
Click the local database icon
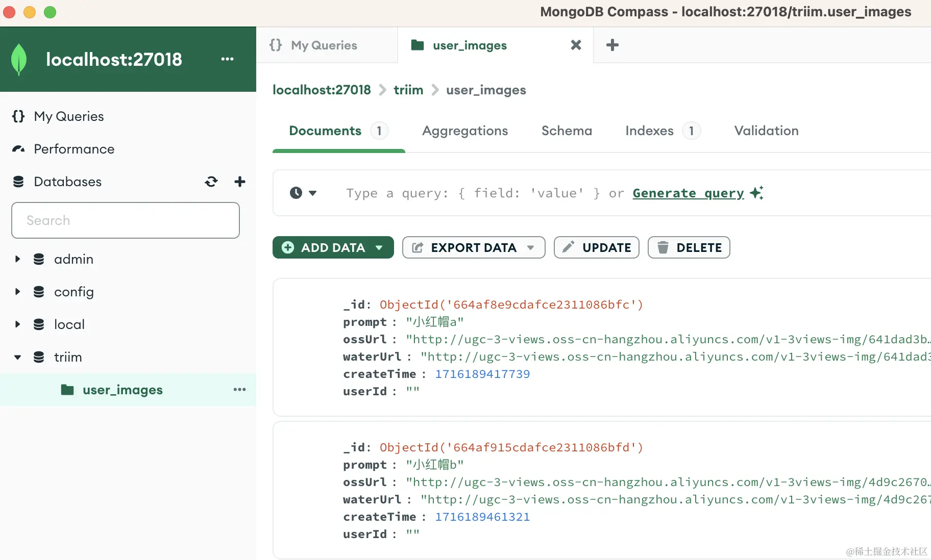(39, 324)
